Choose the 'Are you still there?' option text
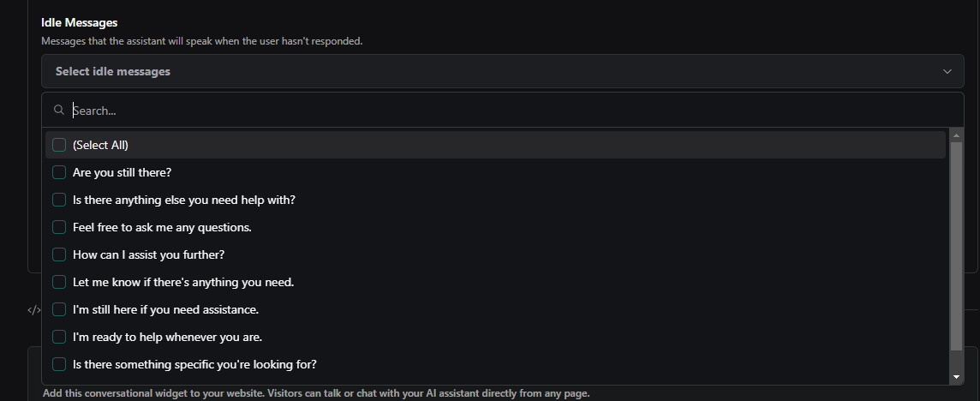The width and height of the screenshot is (980, 401). (x=122, y=173)
